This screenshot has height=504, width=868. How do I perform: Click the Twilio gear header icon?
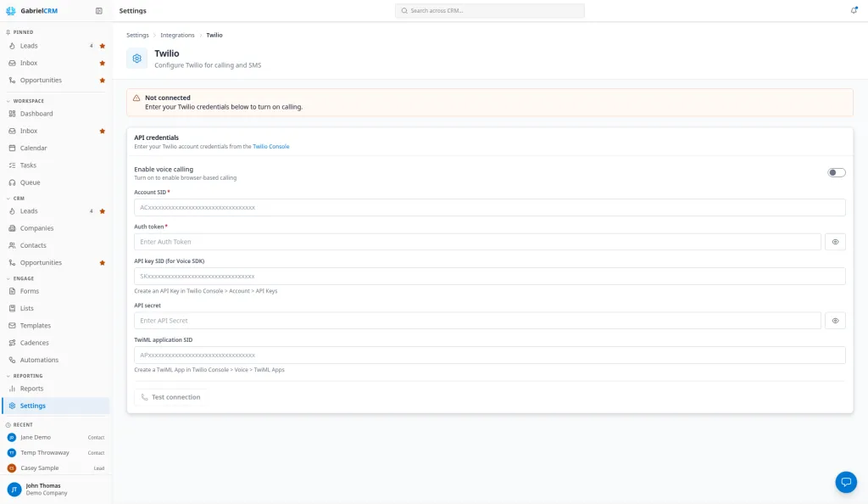[136, 59]
